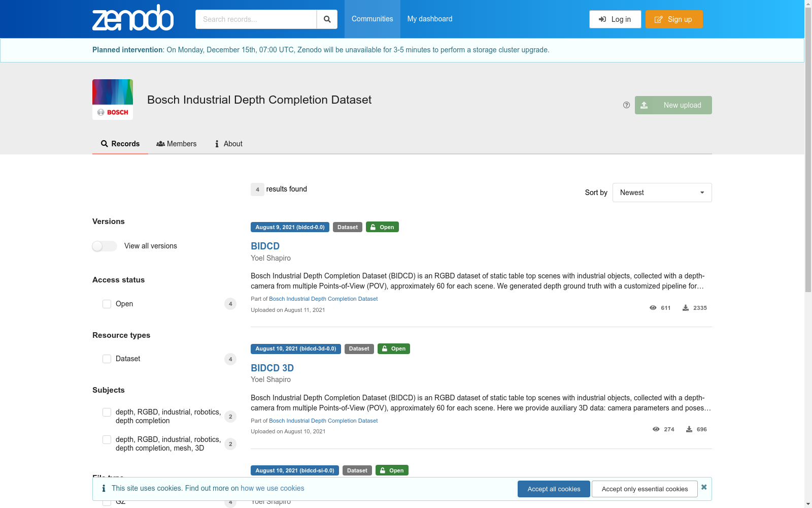Open the 'how we use cookies' link
The image size is (812, 508).
point(273,488)
